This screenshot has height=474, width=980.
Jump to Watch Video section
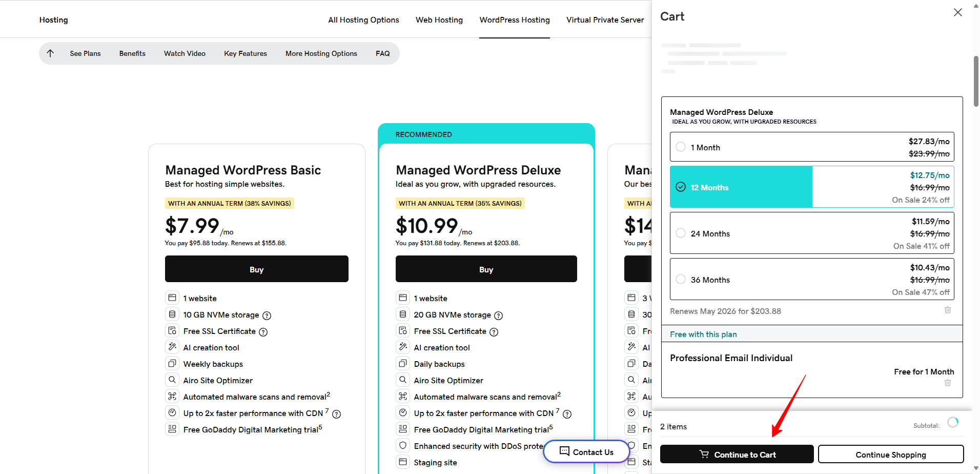coord(185,53)
